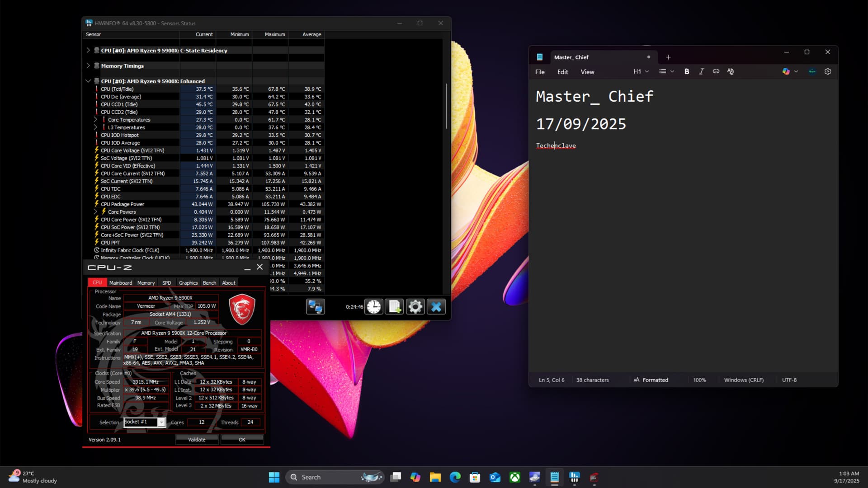This screenshot has height=488, width=868.
Task: Open H1 heading style dropdown
Action: 641,71
